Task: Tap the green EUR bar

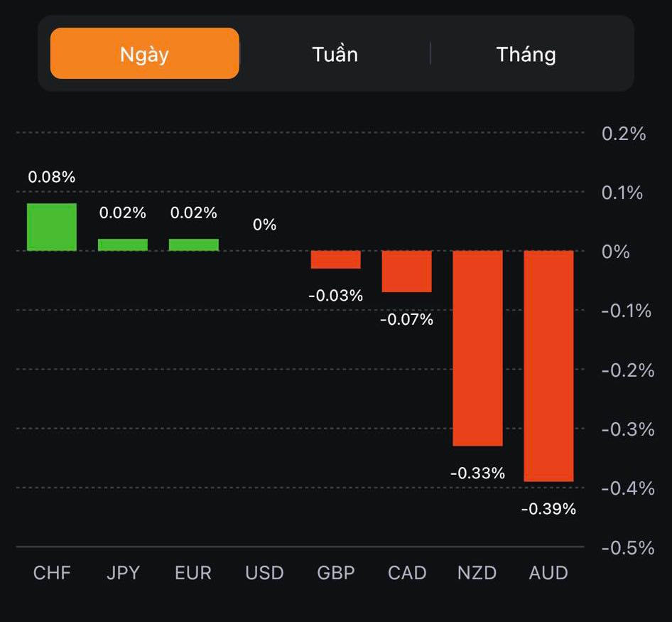Action: [x=194, y=245]
